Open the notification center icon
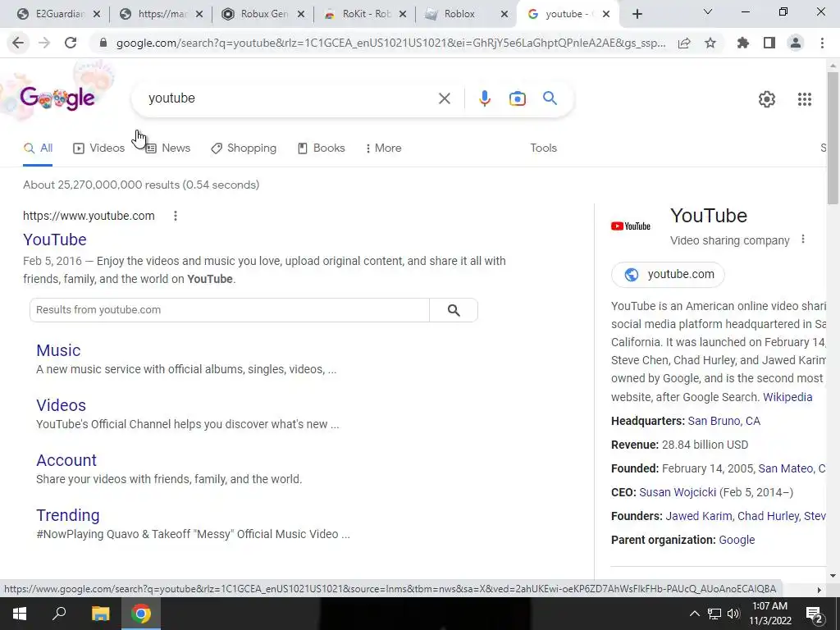The height and width of the screenshot is (630, 840). 815,614
